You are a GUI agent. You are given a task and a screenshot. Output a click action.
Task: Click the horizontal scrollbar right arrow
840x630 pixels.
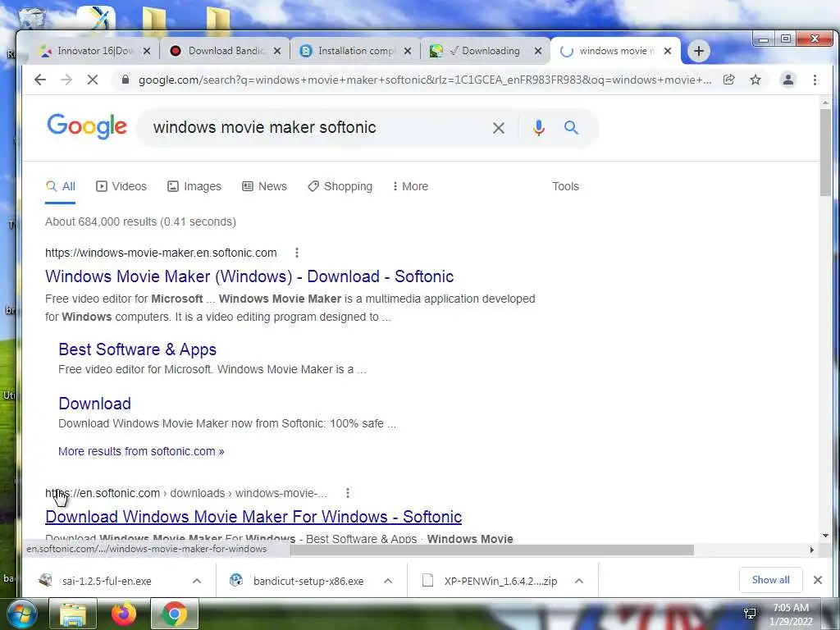(x=811, y=550)
